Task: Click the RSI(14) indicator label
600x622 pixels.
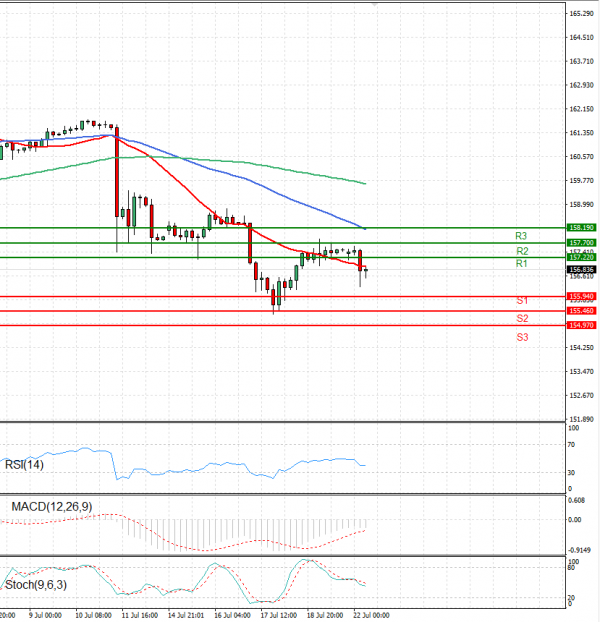Action: click(x=24, y=465)
